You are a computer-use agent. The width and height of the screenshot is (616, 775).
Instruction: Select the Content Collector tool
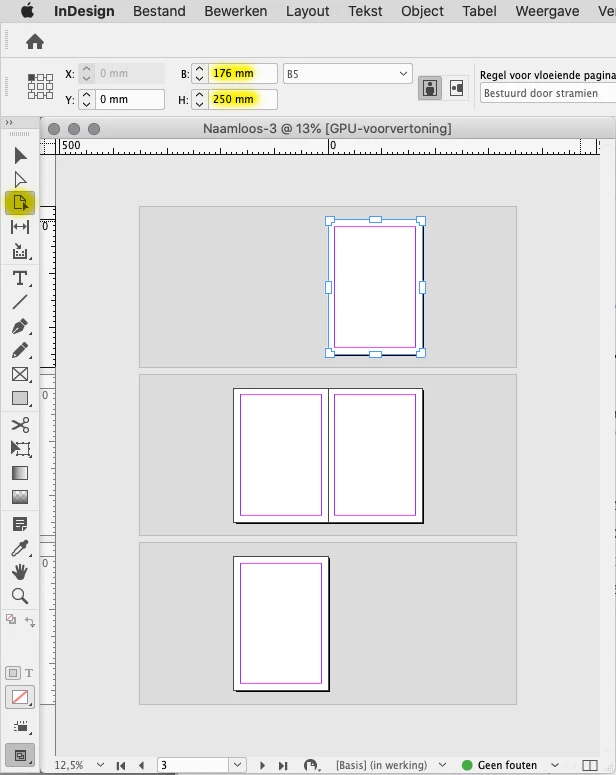[20, 251]
